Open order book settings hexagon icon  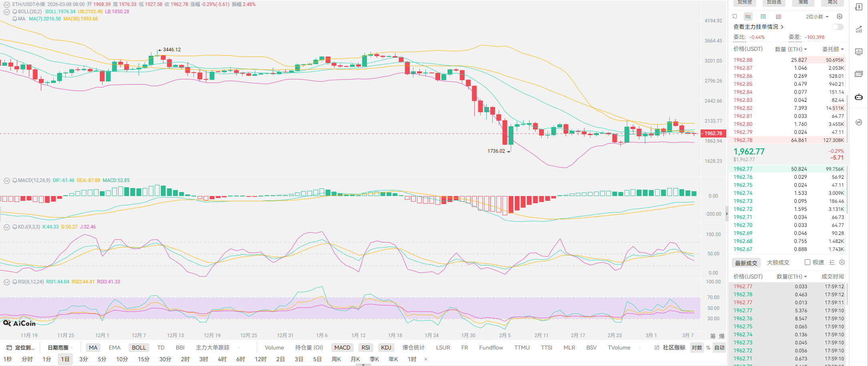click(840, 17)
